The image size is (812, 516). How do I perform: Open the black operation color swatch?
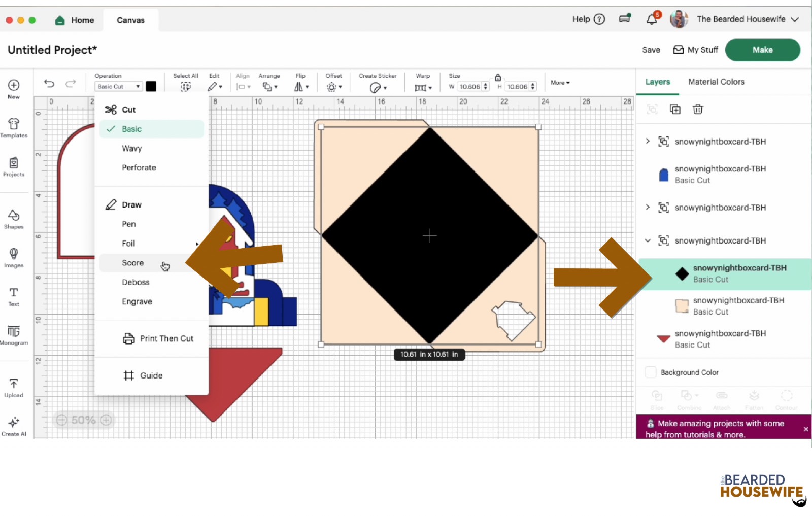(151, 86)
